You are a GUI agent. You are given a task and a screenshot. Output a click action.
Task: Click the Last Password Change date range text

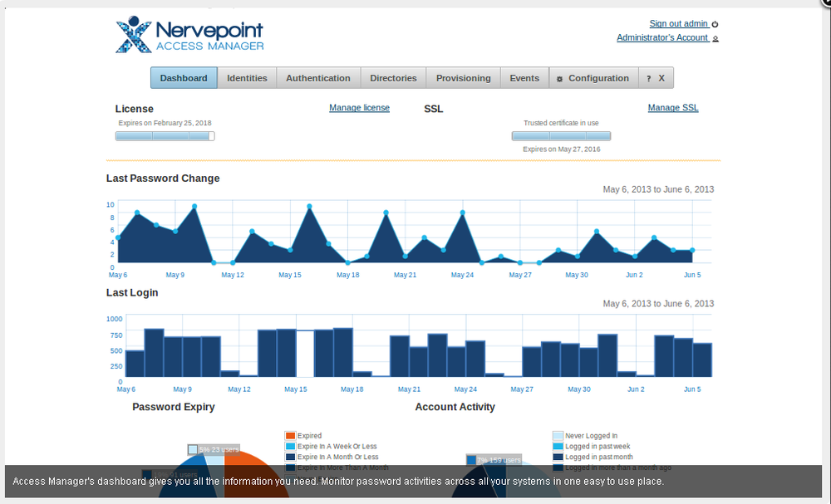[658, 189]
